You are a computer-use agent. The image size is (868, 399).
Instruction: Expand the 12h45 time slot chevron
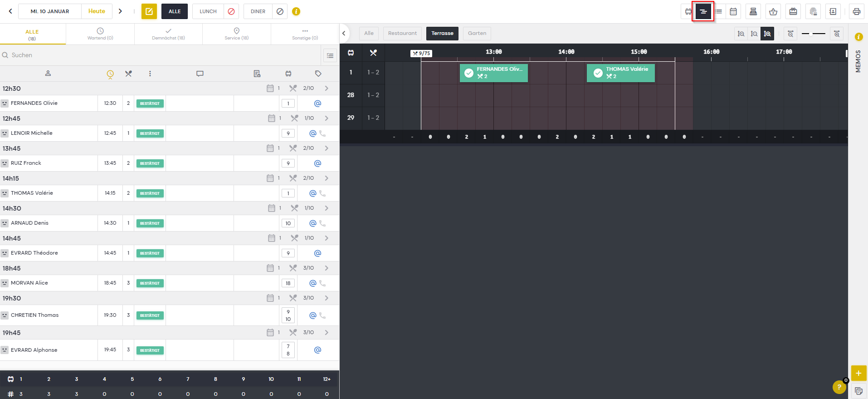pyautogui.click(x=327, y=118)
